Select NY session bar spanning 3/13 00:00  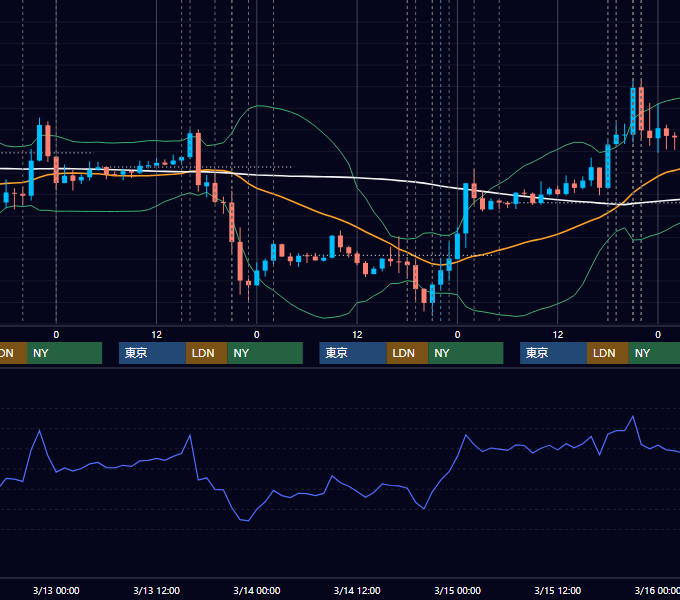pyautogui.click(x=64, y=353)
